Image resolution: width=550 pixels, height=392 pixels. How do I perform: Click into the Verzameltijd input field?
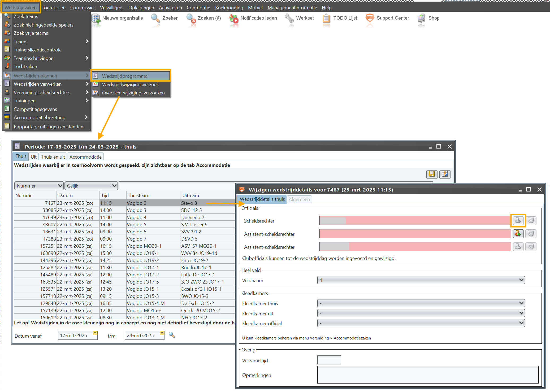329,360
